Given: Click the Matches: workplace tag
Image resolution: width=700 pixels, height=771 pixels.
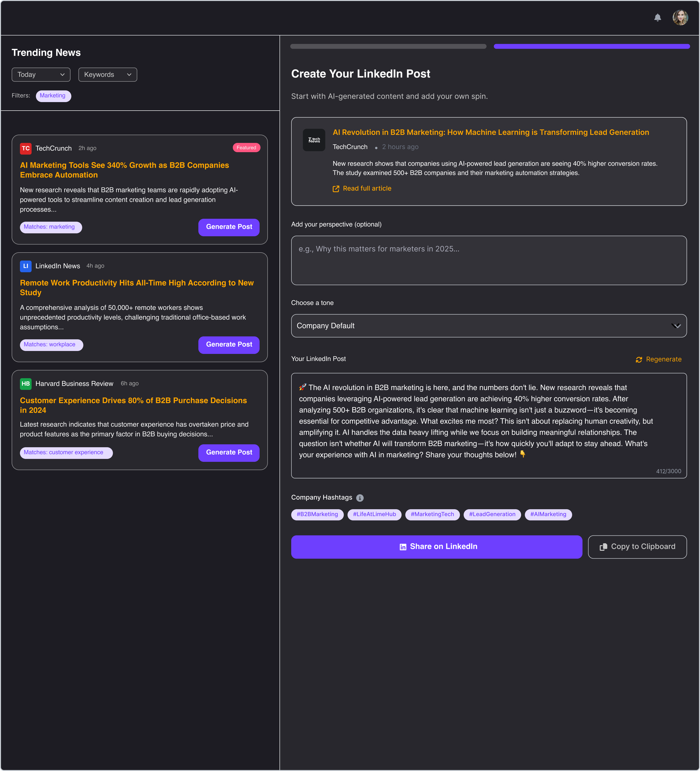Looking at the screenshot, I should [x=51, y=345].
